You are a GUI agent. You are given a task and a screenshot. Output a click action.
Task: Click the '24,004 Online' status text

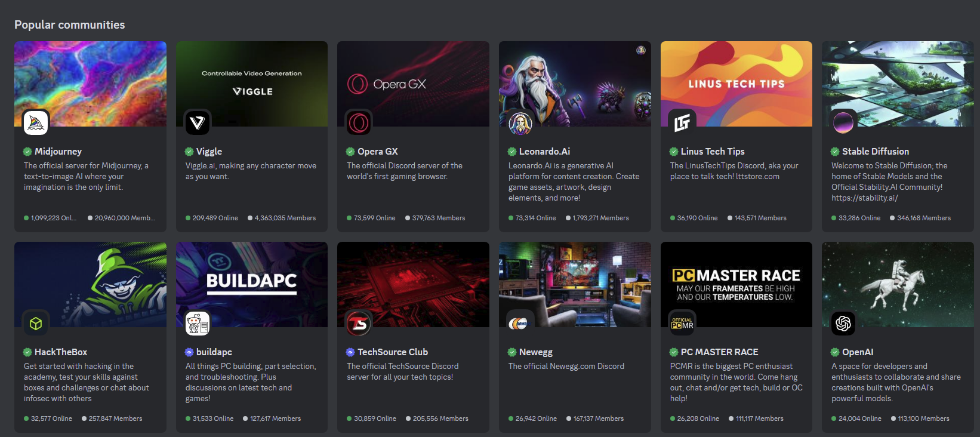(x=860, y=418)
